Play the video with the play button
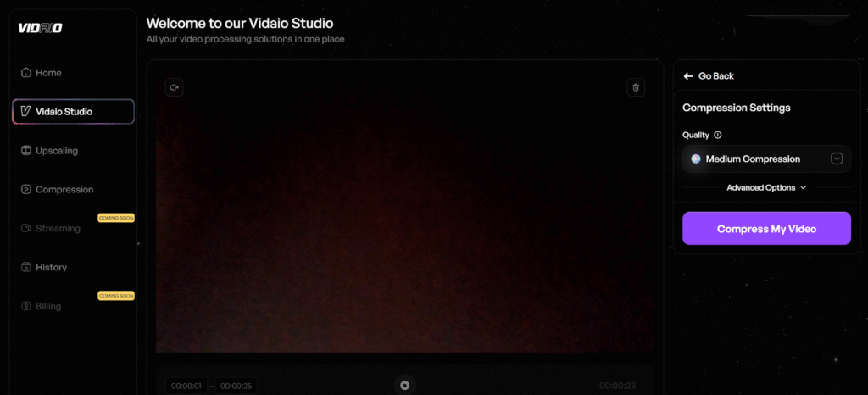This screenshot has height=395, width=868. pyautogui.click(x=404, y=385)
